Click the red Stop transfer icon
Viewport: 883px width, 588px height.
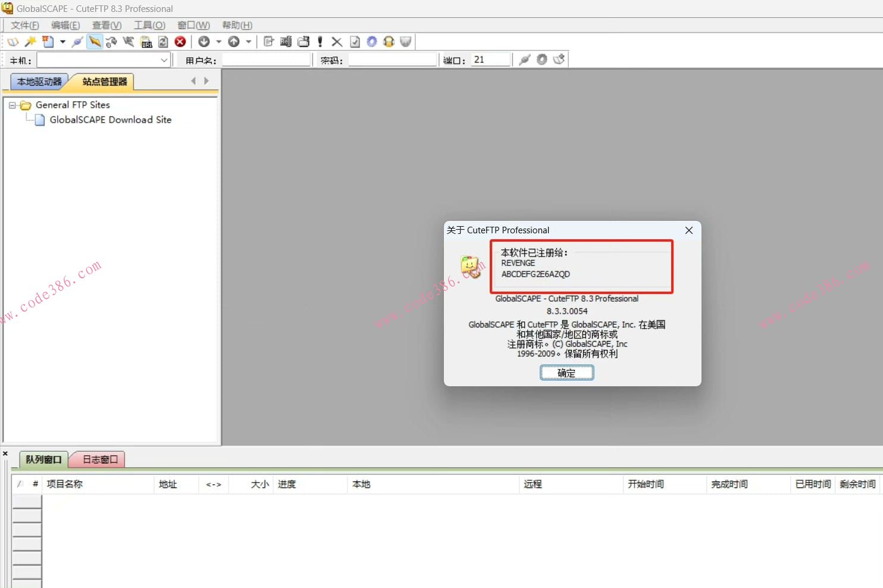[x=180, y=42]
